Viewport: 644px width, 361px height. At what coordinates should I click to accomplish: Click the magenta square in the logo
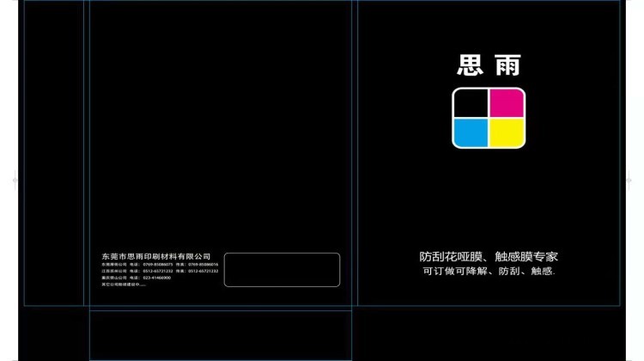pos(507,103)
